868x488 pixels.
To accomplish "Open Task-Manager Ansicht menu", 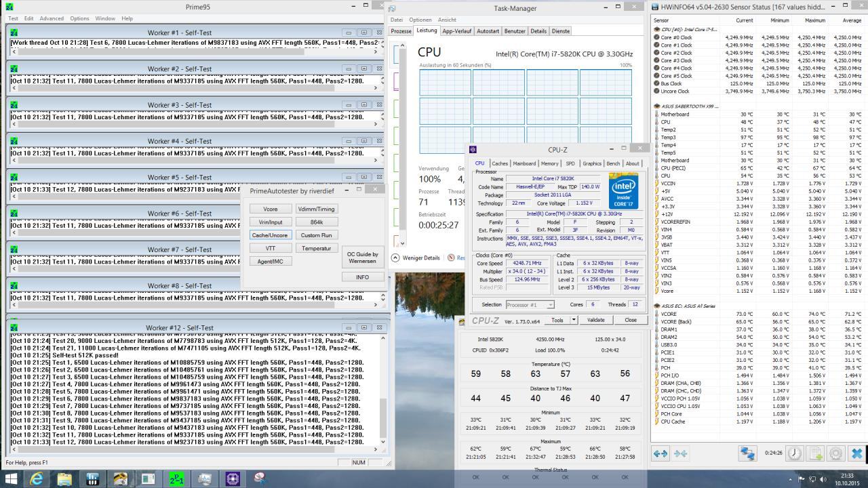I will coord(447,20).
